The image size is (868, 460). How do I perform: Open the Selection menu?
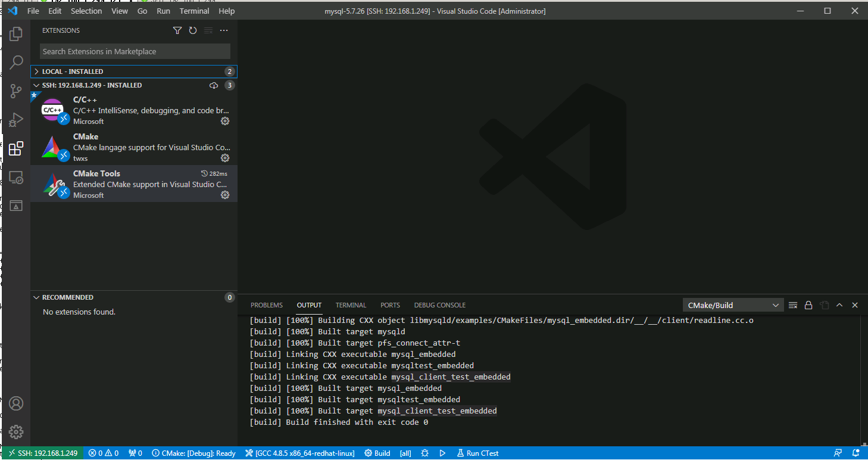click(x=86, y=11)
